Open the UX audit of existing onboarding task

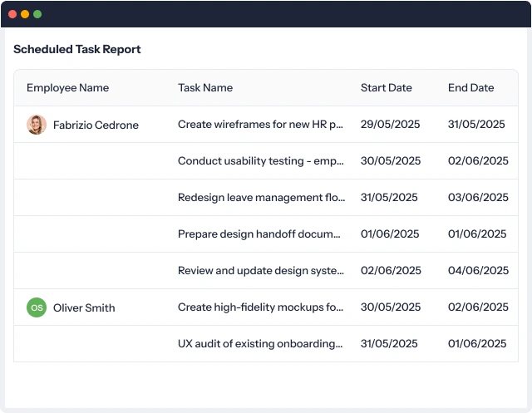click(260, 344)
